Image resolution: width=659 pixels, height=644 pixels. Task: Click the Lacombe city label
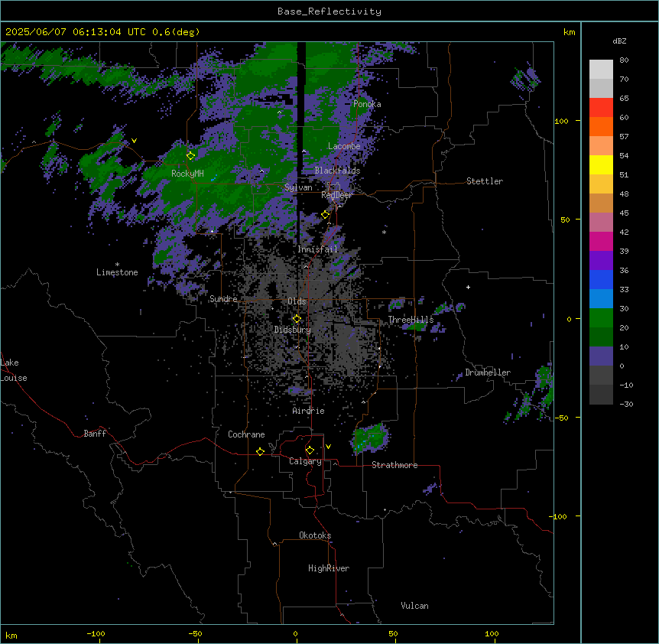pyautogui.click(x=344, y=146)
